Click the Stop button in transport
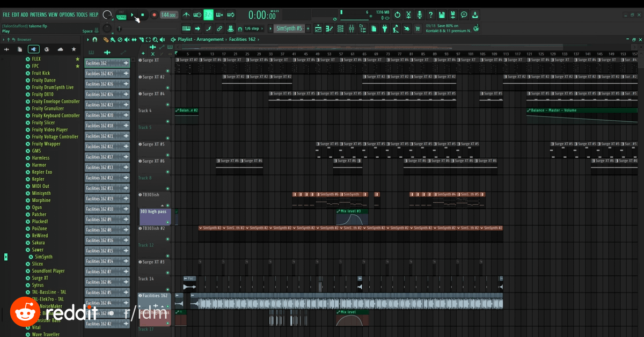Image resolution: width=644 pixels, height=337 pixels. pyautogui.click(x=142, y=15)
